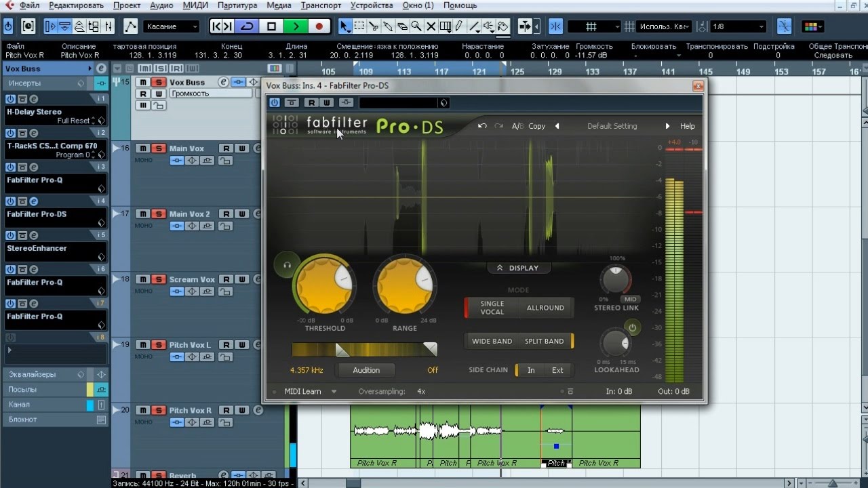The image size is (868, 488).
Task: Select the line tool
Action: [475, 26]
